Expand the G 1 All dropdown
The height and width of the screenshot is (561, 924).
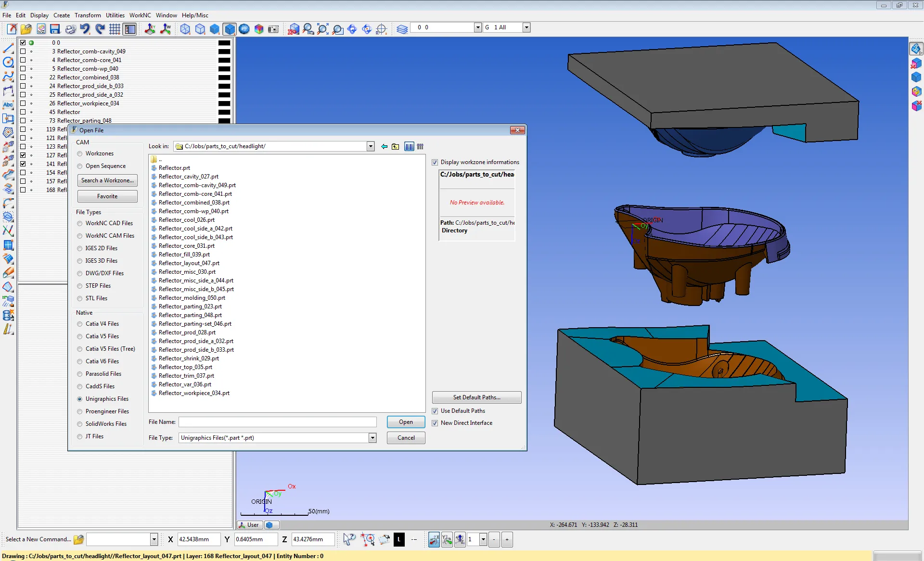tap(526, 27)
